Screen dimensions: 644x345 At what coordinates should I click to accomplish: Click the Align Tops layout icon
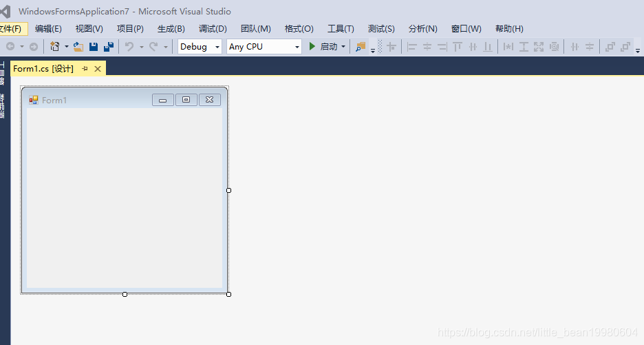coord(458,46)
